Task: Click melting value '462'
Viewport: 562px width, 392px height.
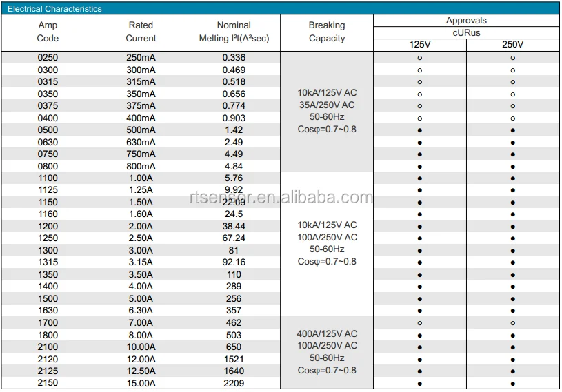Action: click(x=234, y=323)
